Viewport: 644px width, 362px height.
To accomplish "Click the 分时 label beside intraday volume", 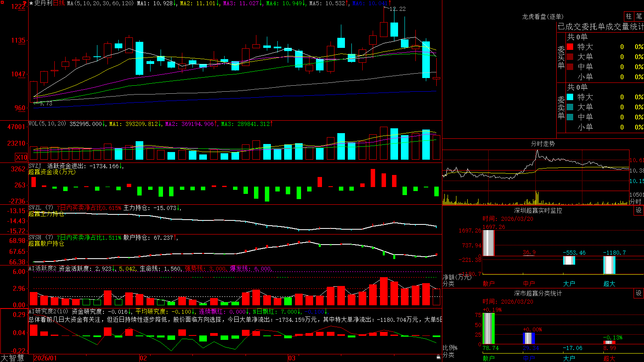I will [636, 201].
